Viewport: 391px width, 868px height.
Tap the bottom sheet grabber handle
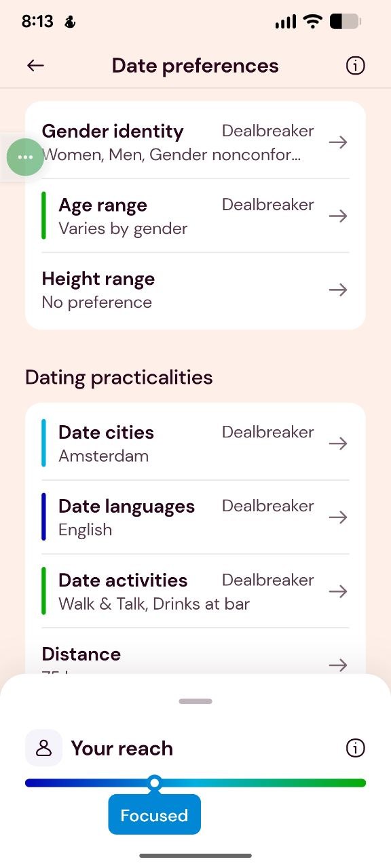(195, 701)
